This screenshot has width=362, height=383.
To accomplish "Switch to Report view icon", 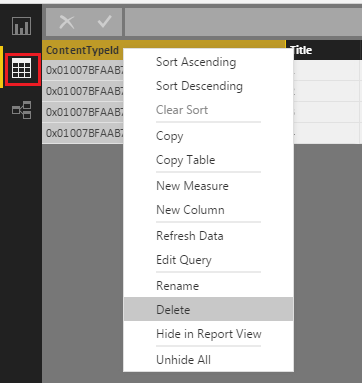I will coord(21,26).
